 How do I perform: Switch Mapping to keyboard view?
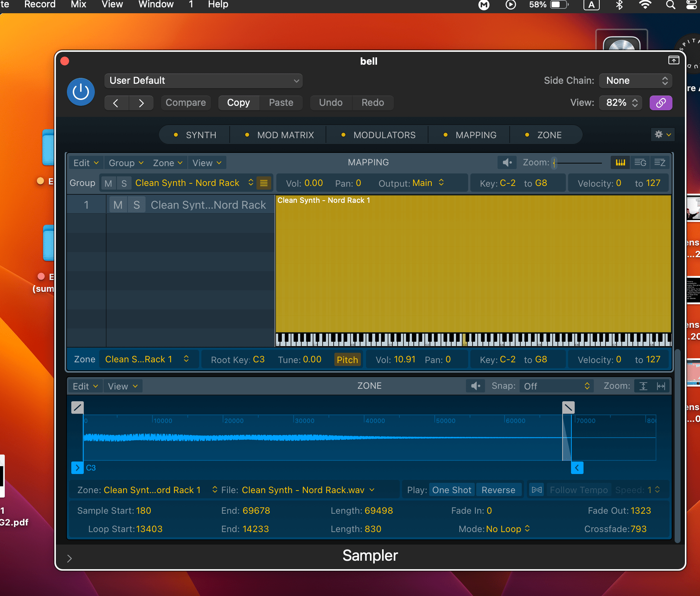pos(620,162)
